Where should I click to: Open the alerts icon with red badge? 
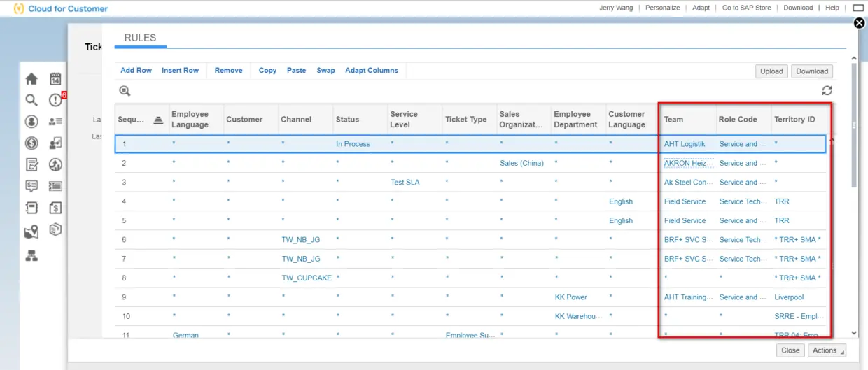pyautogui.click(x=56, y=99)
